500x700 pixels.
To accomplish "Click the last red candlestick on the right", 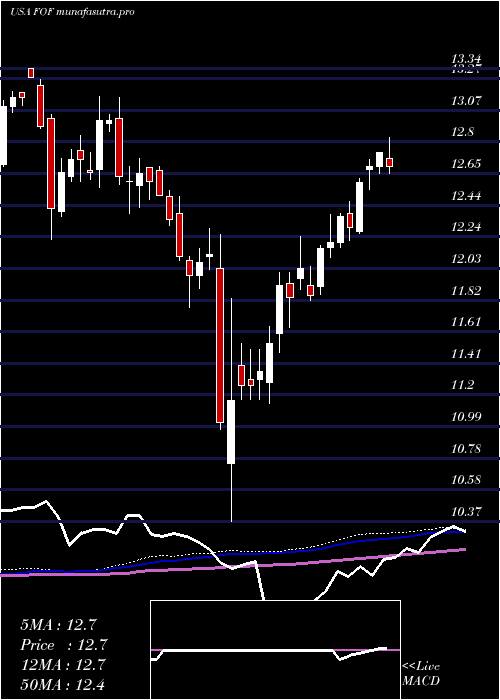I will 390,162.
